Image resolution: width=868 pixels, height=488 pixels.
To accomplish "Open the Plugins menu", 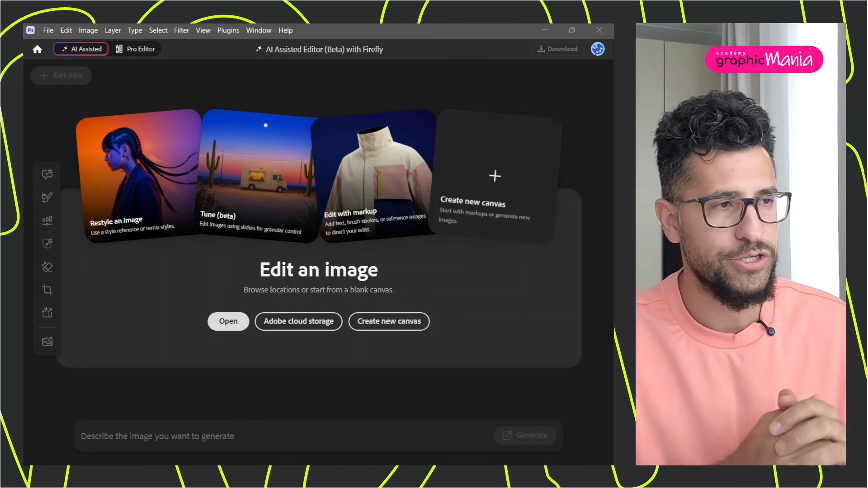I will tap(228, 30).
